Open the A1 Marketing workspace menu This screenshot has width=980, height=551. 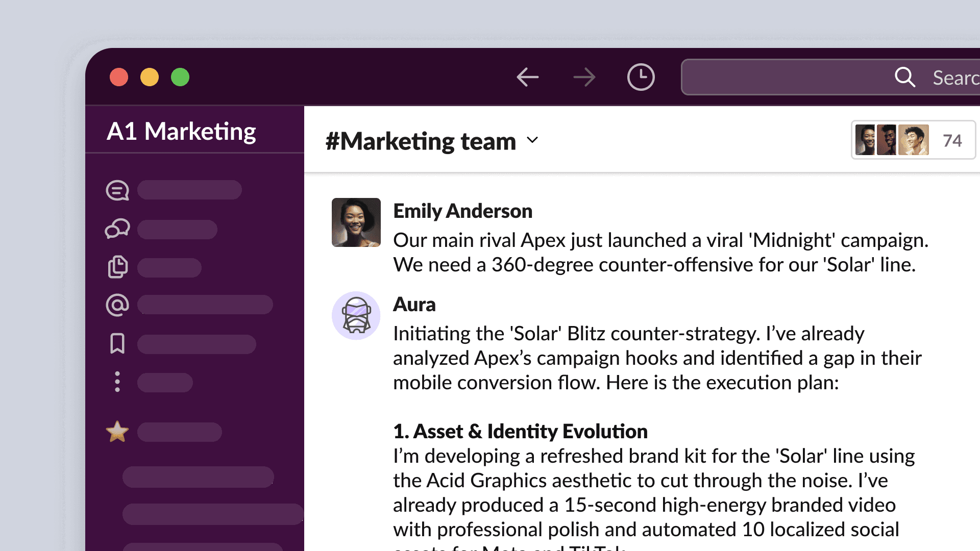181,131
